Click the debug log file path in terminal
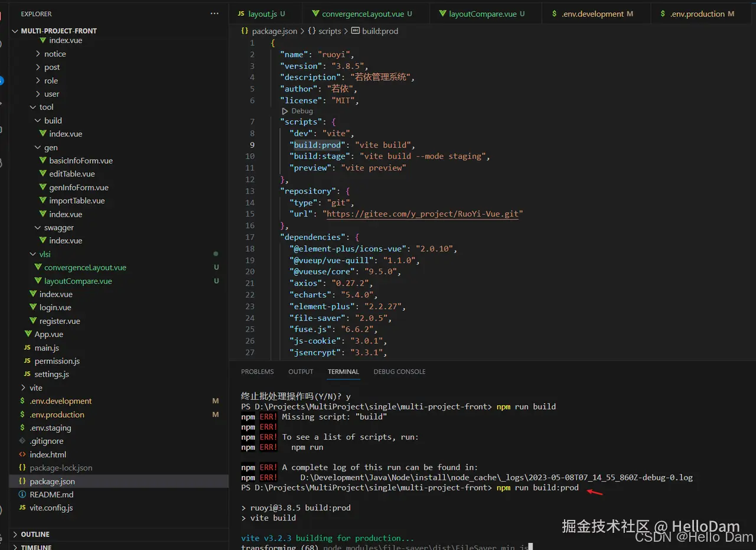 [x=496, y=477]
